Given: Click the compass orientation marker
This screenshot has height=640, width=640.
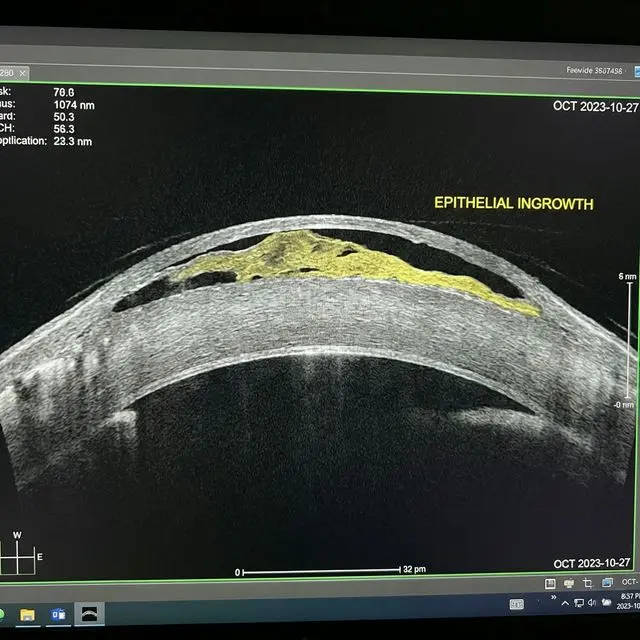Looking at the screenshot, I should (17, 552).
